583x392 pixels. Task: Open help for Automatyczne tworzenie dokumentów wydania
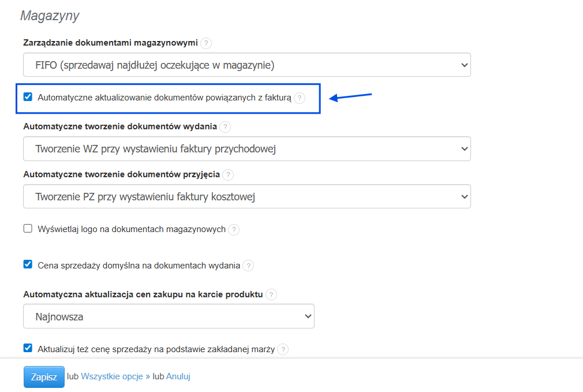[225, 127]
